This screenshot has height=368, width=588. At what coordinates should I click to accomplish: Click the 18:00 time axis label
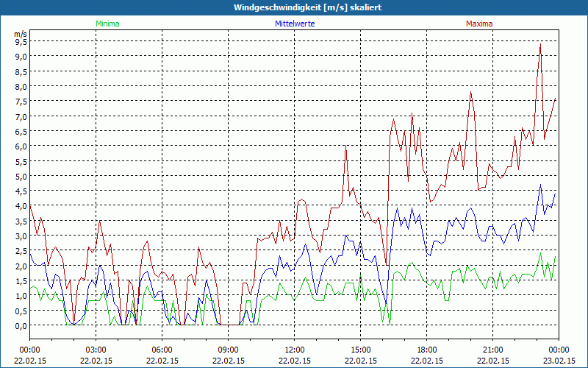pyautogui.click(x=427, y=350)
